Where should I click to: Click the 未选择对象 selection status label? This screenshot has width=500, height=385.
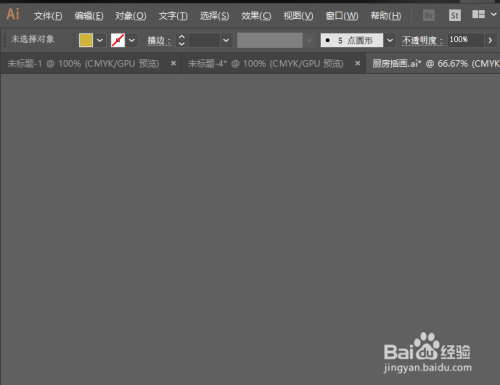point(33,39)
